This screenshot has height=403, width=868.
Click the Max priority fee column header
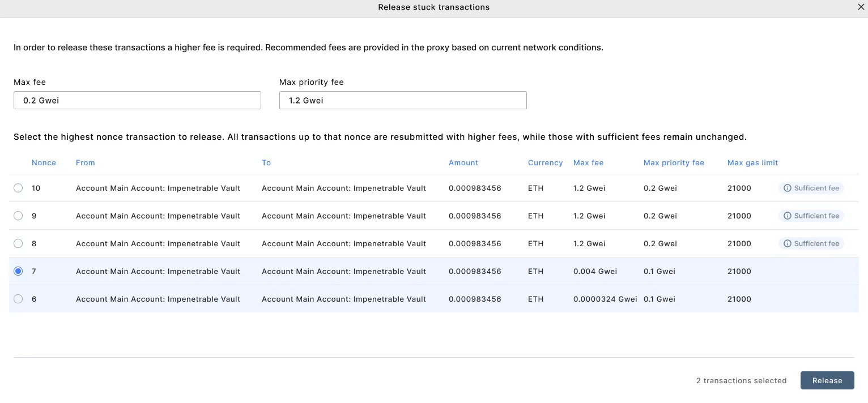tap(674, 162)
